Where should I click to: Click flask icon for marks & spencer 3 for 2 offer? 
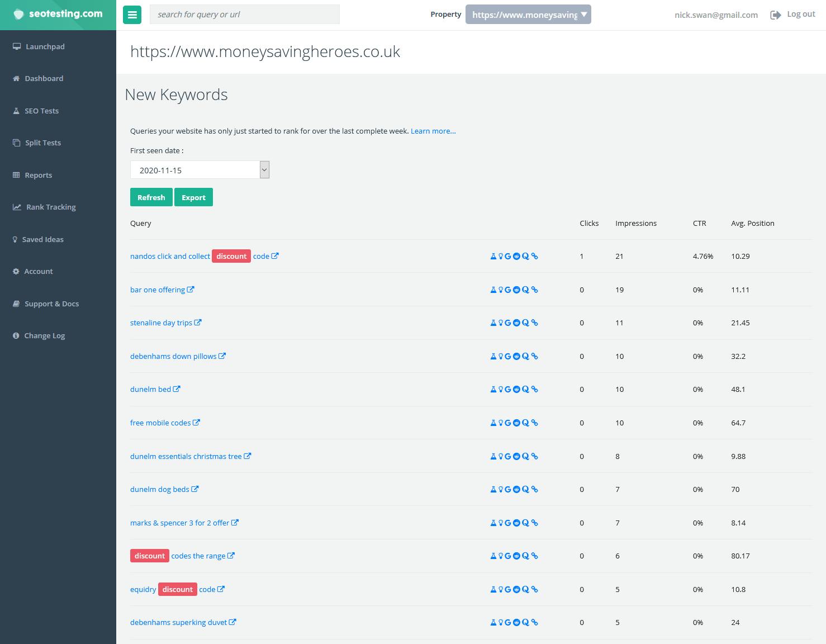click(493, 523)
